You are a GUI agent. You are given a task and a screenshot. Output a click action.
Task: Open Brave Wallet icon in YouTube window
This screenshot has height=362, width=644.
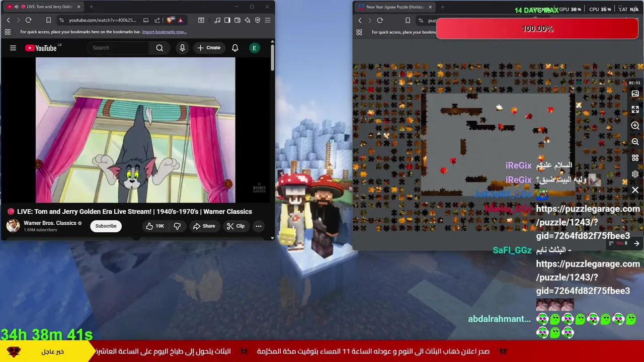(237, 20)
